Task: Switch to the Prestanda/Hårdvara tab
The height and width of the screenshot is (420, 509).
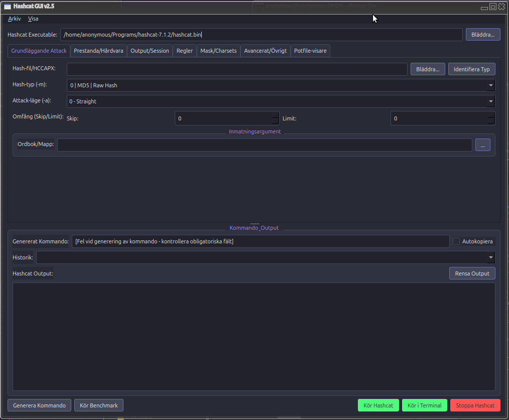Action: point(98,51)
